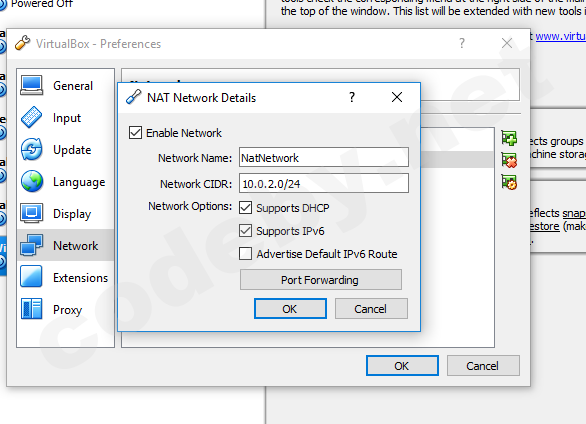Click the Network Name input field
Image resolution: width=586 pixels, height=424 pixels.
click(x=324, y=157)
